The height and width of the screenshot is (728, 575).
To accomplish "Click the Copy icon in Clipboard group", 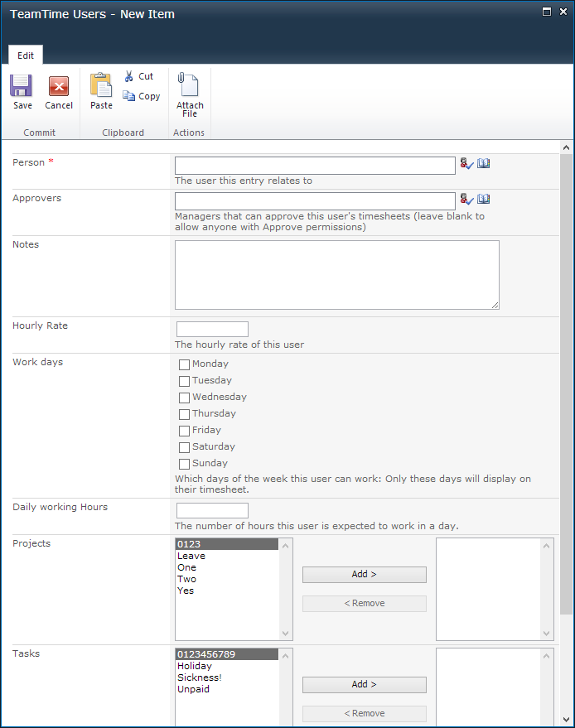I will coord(129,96).
